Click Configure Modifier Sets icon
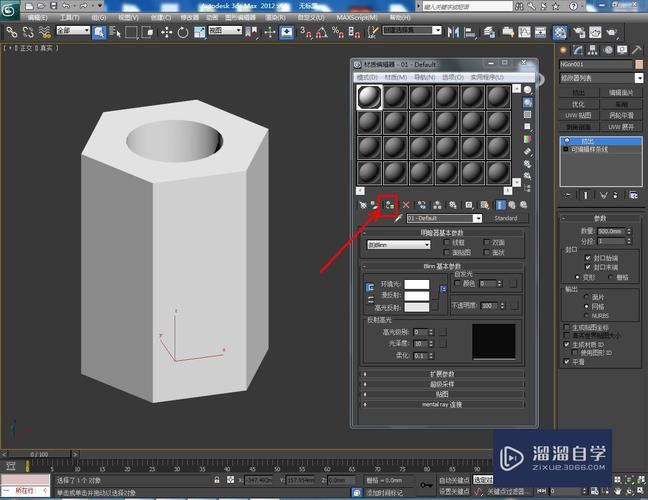Viewport: 648px width, 500px height. click(x=633, y=195)
